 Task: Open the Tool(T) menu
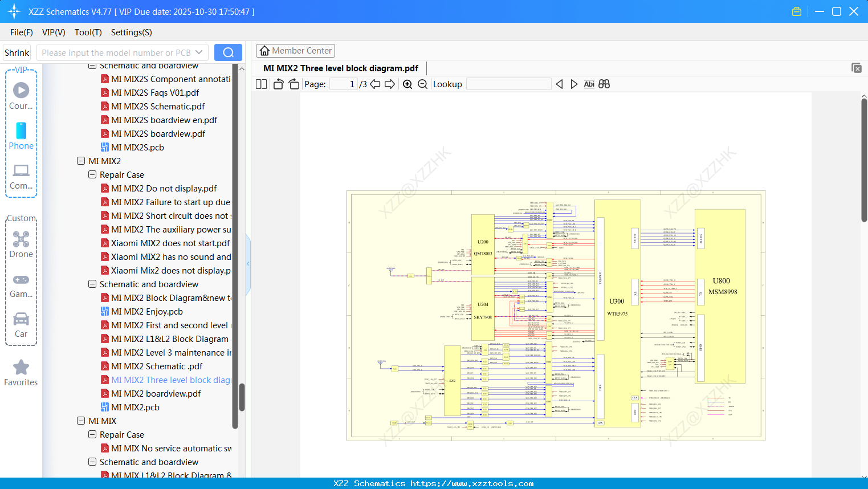88,32
